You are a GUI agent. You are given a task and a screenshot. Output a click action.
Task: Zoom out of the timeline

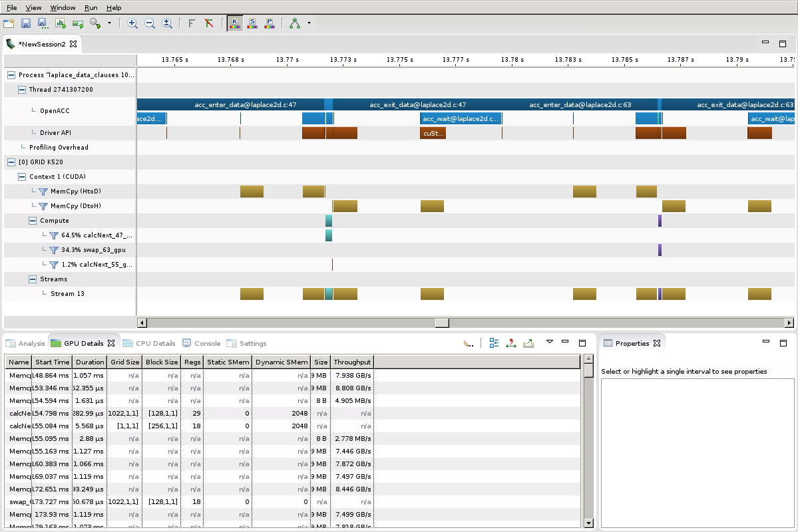point(150,23)
